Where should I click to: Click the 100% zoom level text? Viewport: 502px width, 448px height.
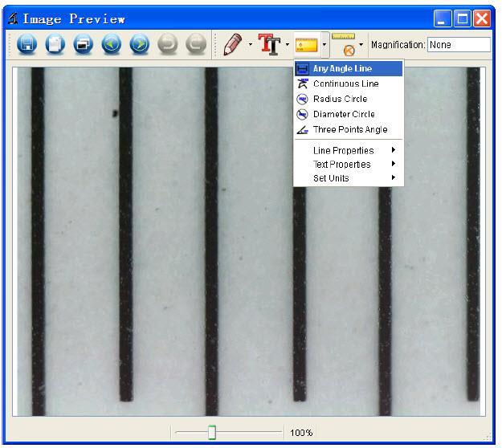(x=301, y=433)
